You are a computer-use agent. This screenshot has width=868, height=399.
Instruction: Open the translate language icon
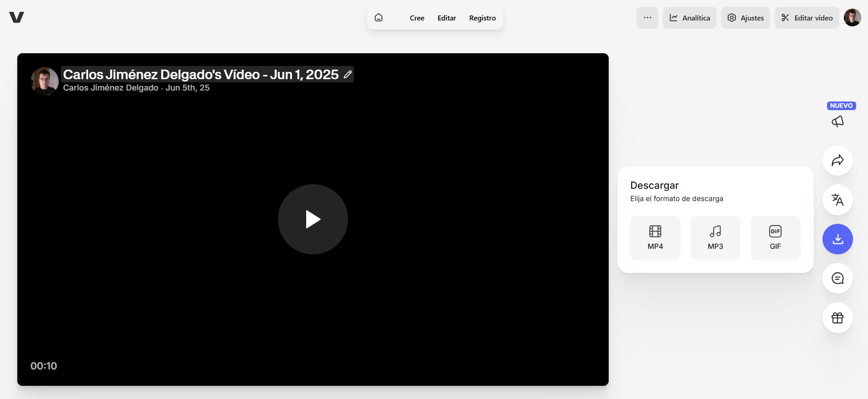click(838, 200)
